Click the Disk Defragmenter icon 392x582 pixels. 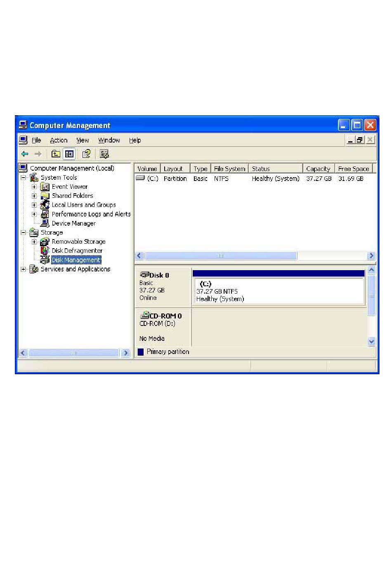(x=45, y=251)
